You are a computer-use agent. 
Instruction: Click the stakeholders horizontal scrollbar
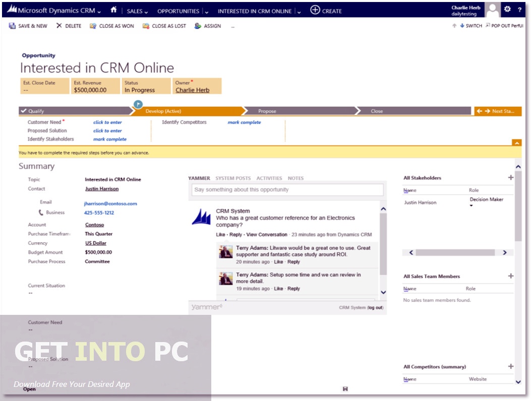455,252
